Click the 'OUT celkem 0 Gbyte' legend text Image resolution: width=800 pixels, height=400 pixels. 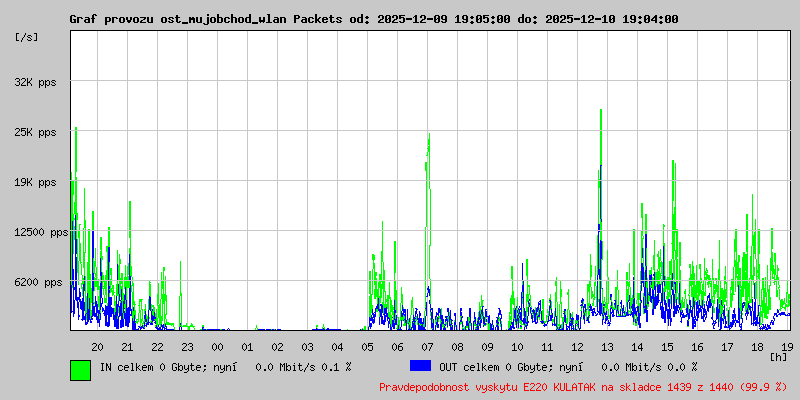pyautogui.click(x=493, y=367)
